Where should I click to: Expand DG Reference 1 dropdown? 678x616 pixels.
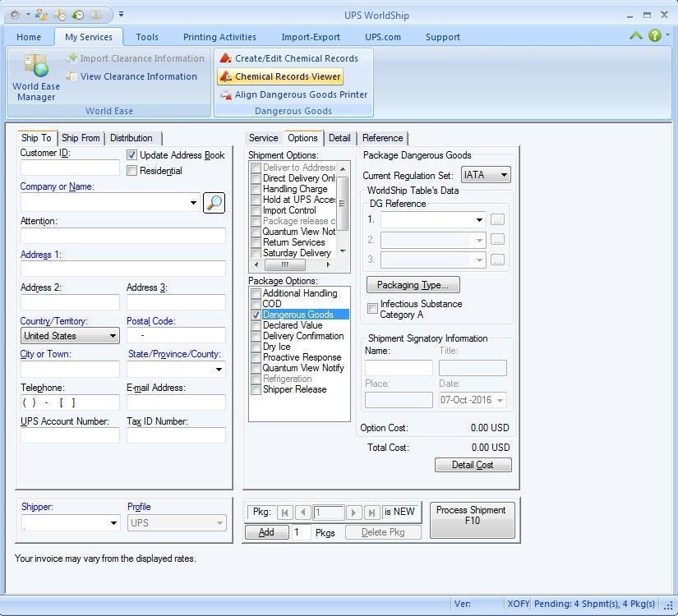pos(479,220)
